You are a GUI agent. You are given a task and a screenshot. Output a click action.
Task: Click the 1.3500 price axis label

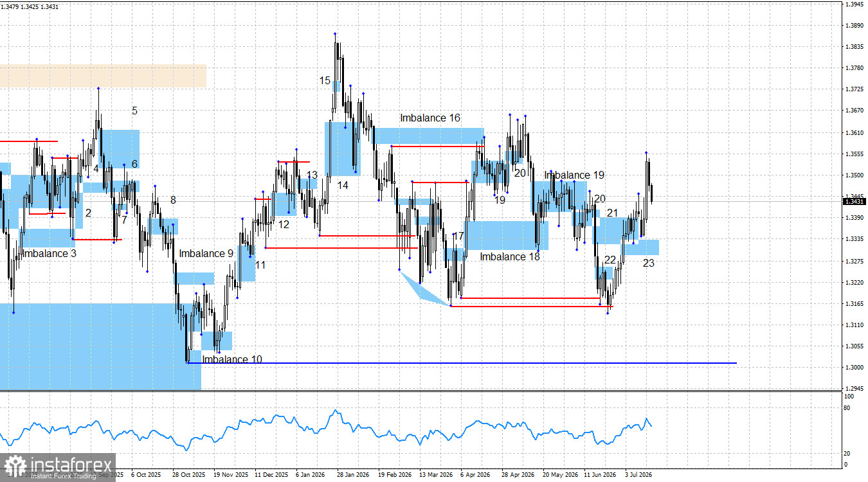pos(854,175)
